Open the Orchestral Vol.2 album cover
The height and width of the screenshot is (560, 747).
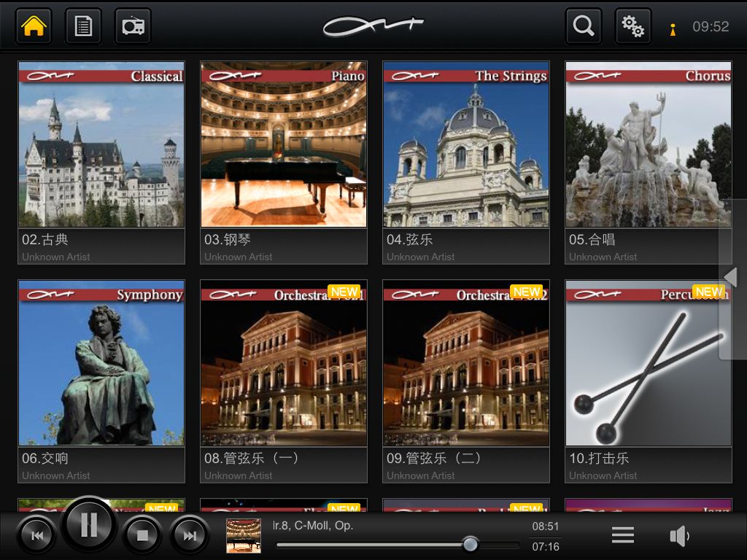(x=466, y=363)
